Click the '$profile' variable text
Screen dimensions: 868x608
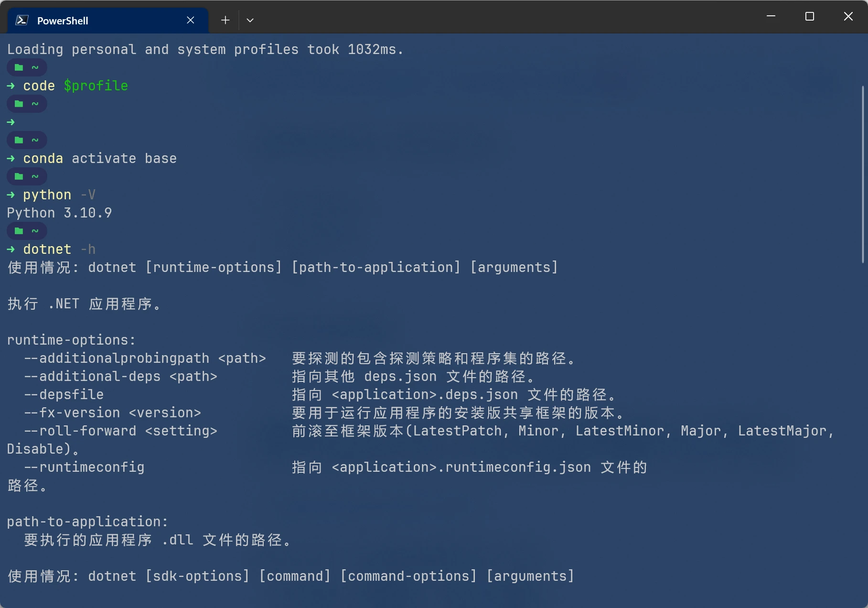tap(96, 86)
